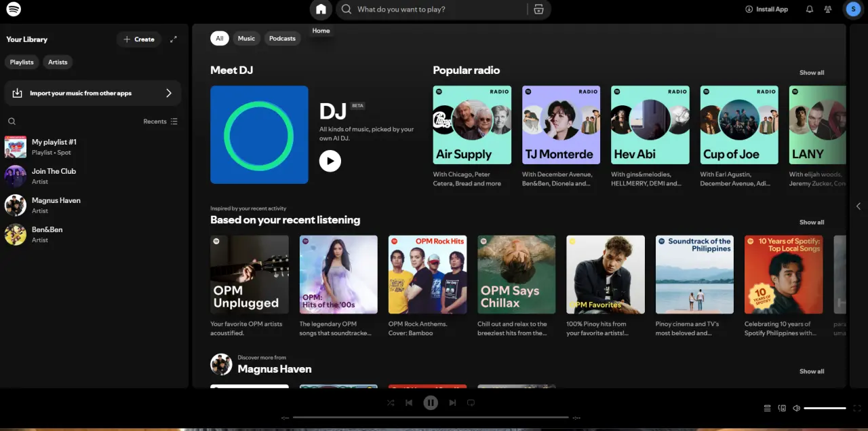Open Friend Activity icon
The image size is (868, 431).
click(828, 10)
